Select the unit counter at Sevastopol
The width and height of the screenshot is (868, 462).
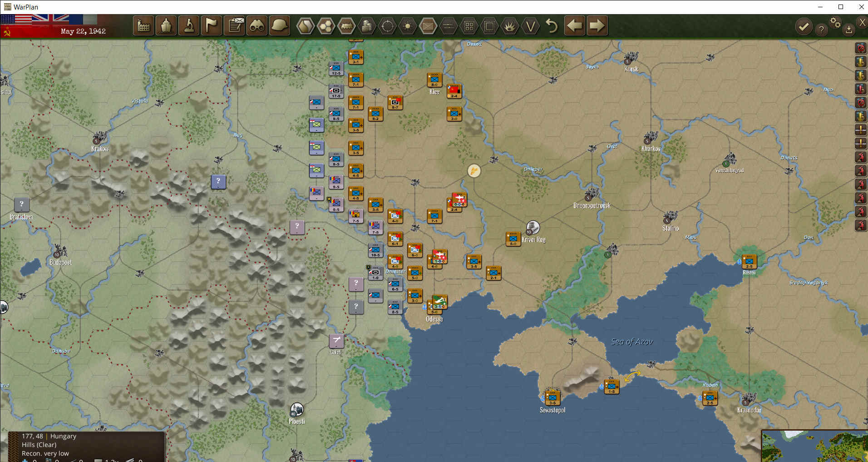tap(552, 398)
